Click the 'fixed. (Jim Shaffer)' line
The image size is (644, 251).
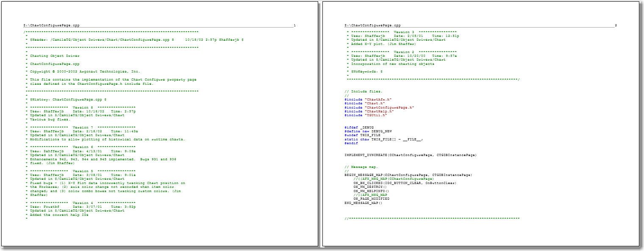point(50,163)
